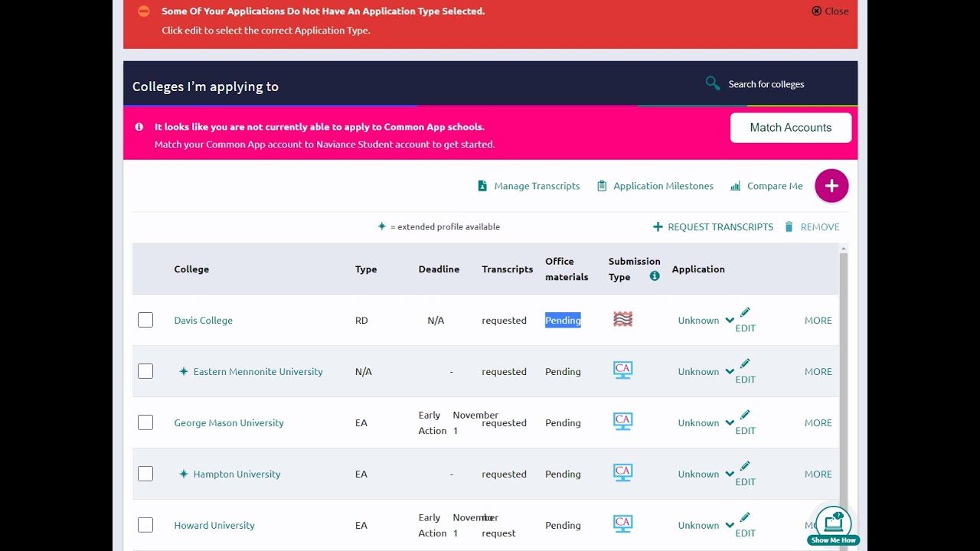Open Eastern Mennonite University link
The height and width of the screenshot is (551, 980).
(x=258, y=371)
